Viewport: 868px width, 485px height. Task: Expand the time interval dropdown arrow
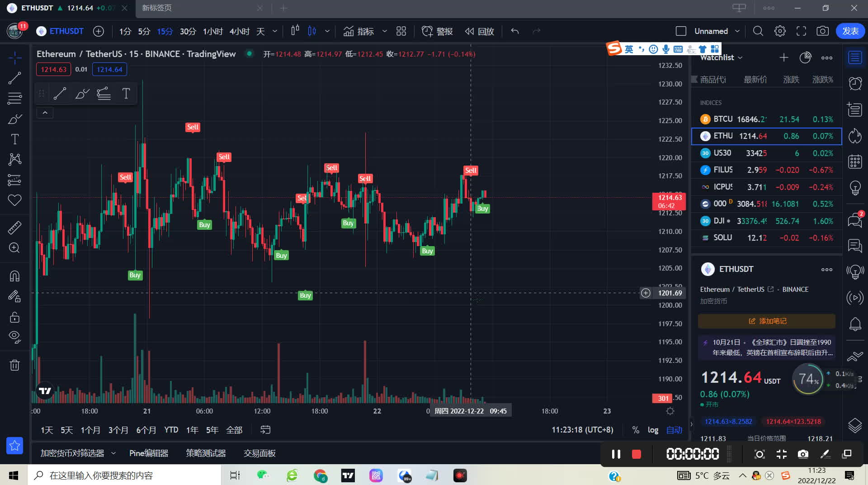275,31
